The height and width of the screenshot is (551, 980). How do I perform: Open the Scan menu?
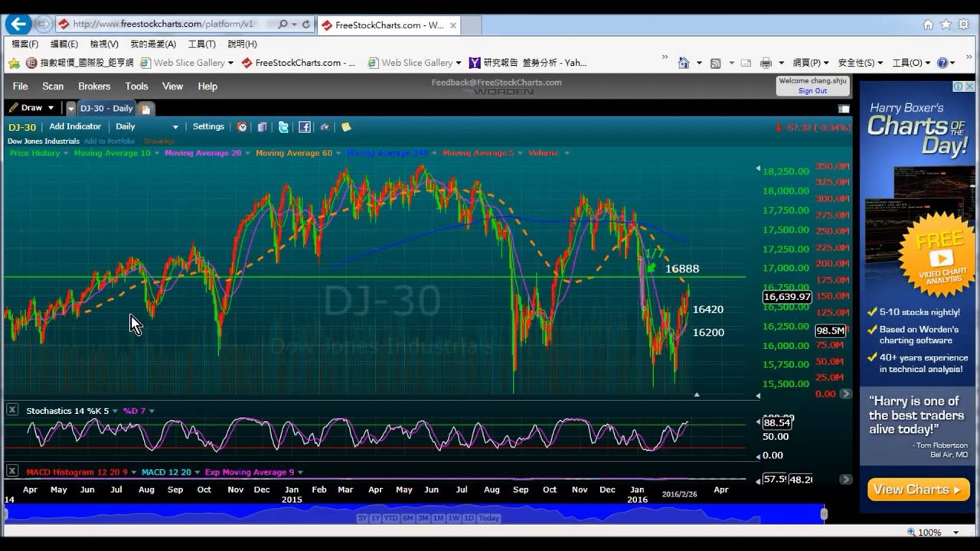tap(53, 86)
